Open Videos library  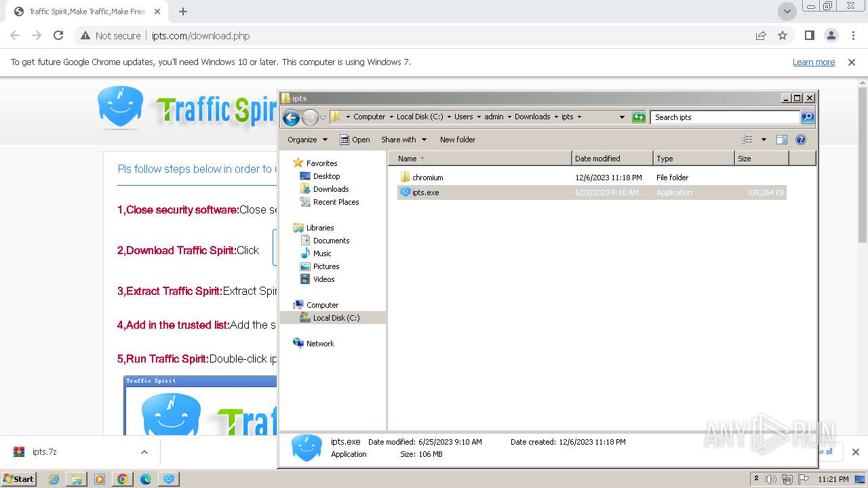[x=323, y=279]
